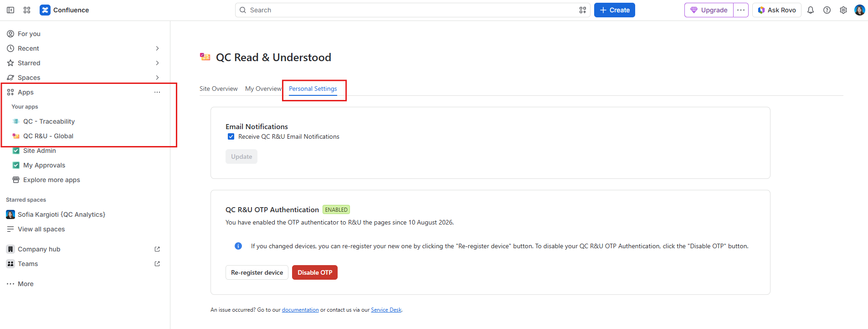Open Company hub
Screen dimensions: 868x329
[39, 249]
